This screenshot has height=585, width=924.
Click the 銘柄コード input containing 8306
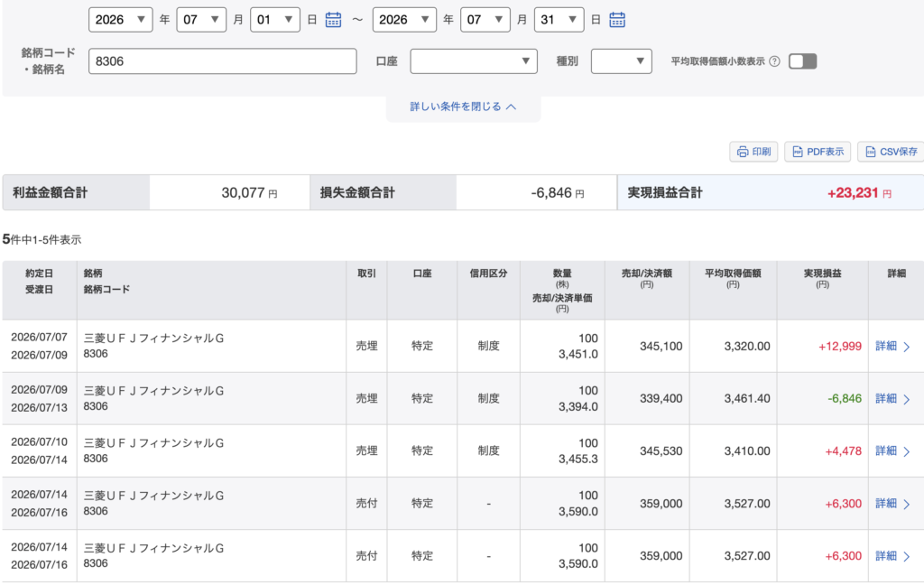pyautogui.click(x=223, y=61)
